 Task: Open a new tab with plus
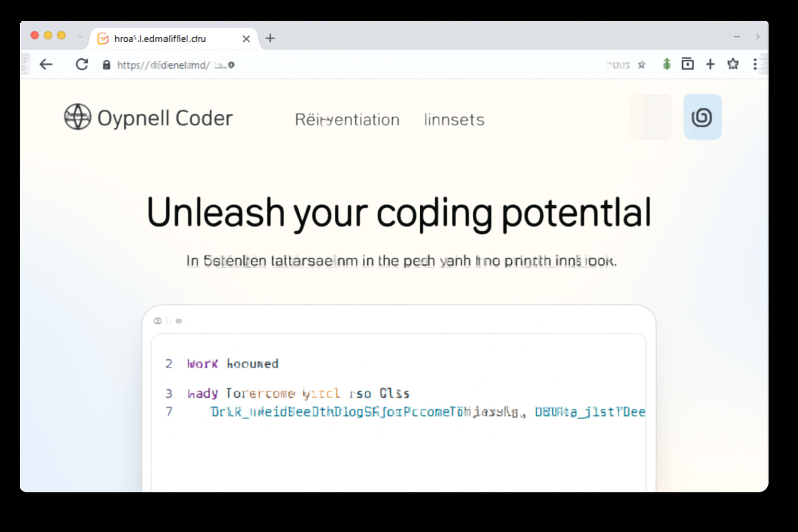(x=270, y=38)
